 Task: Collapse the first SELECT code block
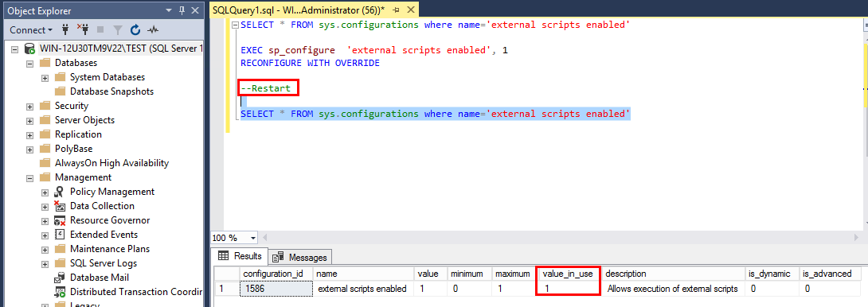click(236, 25)
